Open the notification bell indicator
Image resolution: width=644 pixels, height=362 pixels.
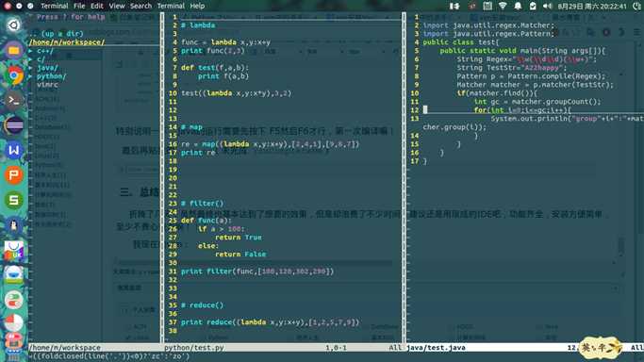[x=518, y=6]
